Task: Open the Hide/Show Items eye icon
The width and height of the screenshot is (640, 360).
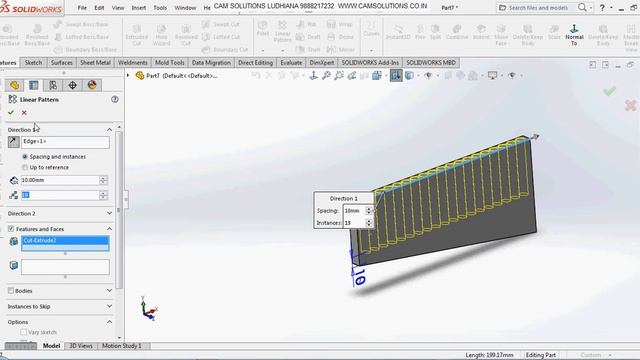Action: pyautogui.click(x=428, y=76)
